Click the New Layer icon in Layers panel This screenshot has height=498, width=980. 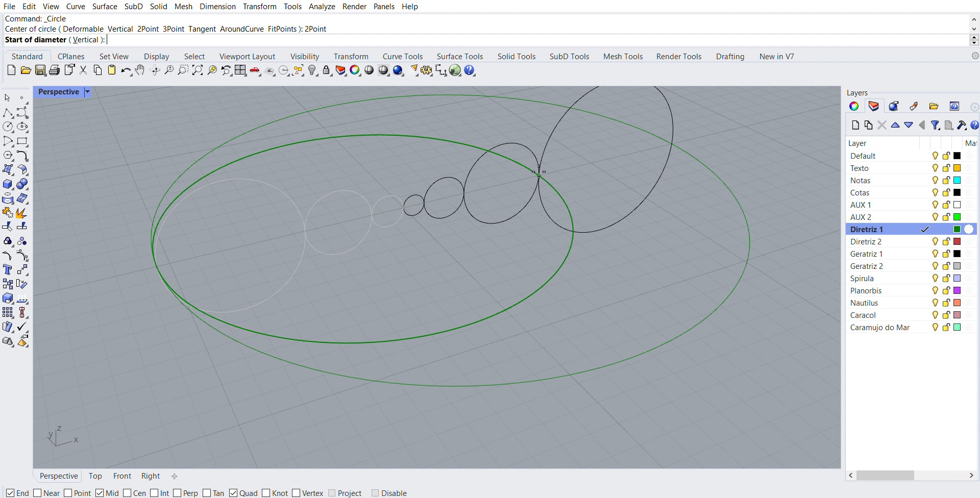point(855,125)
